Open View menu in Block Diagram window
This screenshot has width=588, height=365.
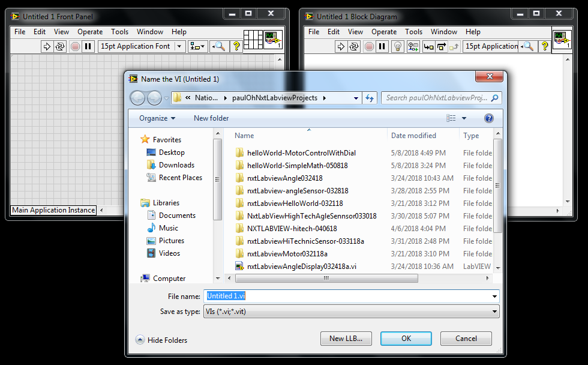355,32
